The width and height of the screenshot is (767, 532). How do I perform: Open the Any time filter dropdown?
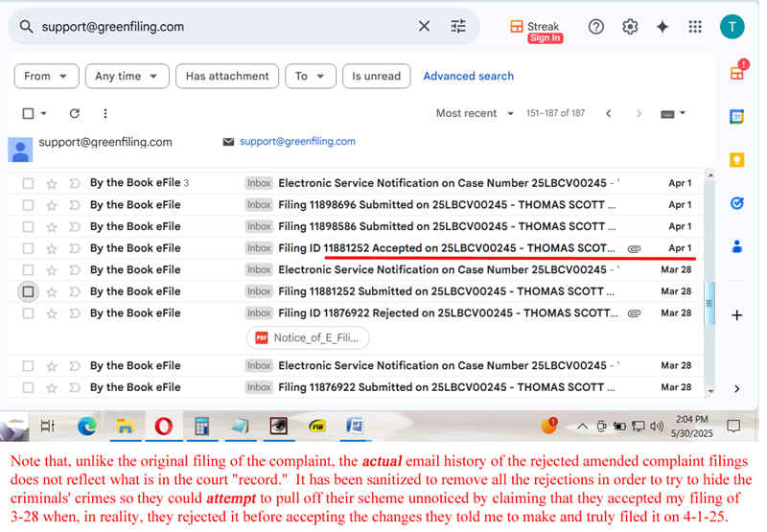point(127,77)
